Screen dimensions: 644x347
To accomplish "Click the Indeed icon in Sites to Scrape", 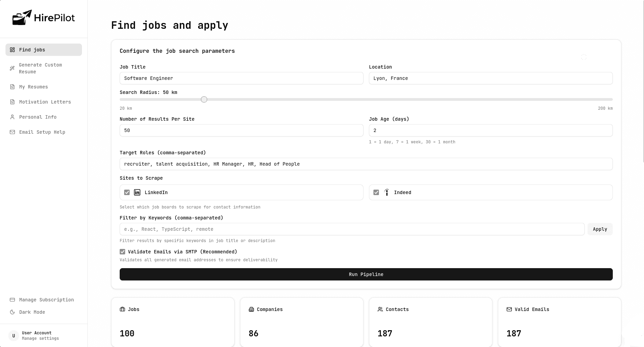I will pyautogui.click(x=387, y=192).
